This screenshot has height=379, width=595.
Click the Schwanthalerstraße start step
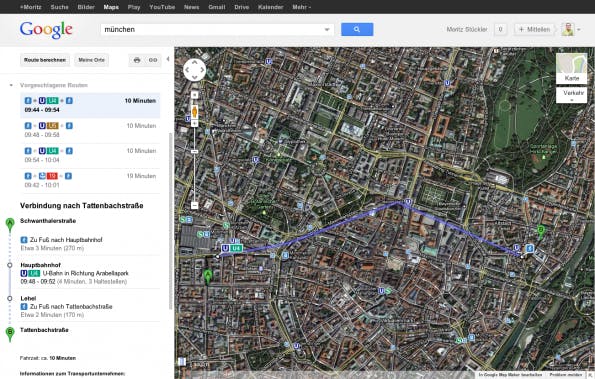pyautogui.click(x=48, y=221)
